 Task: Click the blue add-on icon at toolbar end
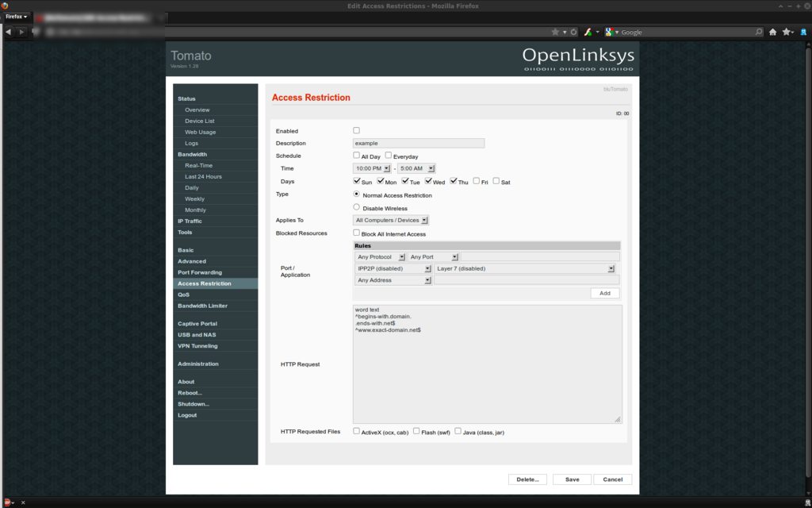pos(804,32)
